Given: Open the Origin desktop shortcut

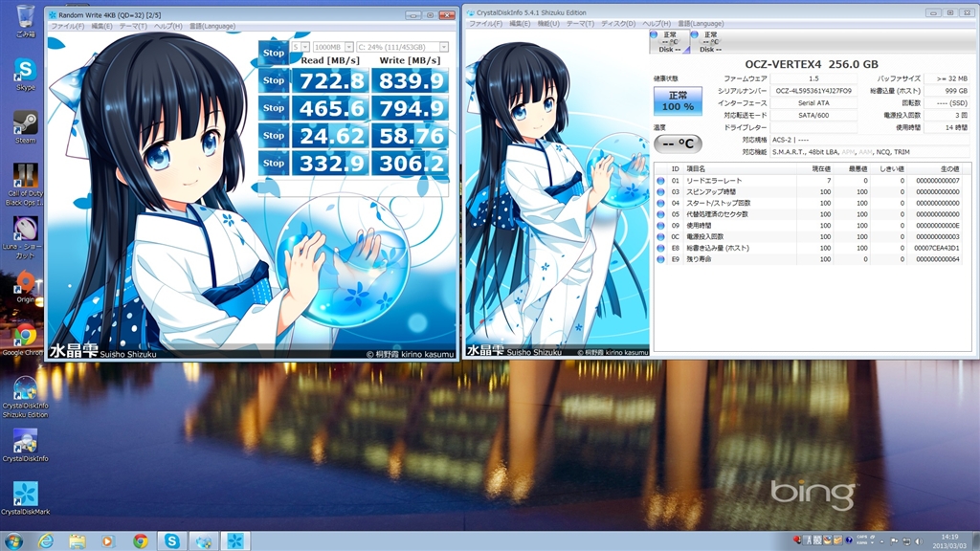Looking at the screenshot, I should point(26,287).
